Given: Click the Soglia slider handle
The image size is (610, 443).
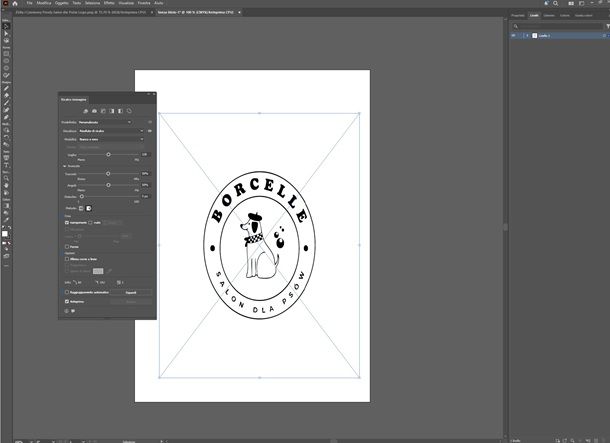Looking at the screenshot, I should [x=109, y=154].
